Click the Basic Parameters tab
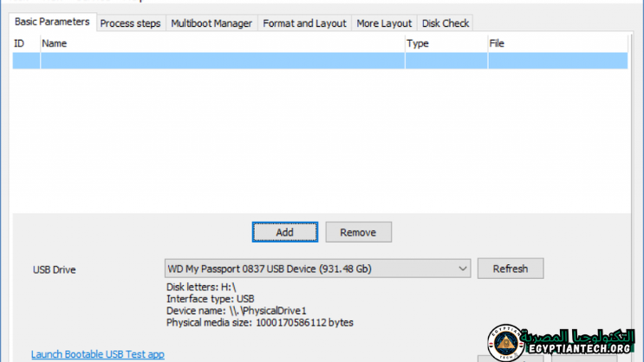This screenshot has width=644, height=362. 52,22
